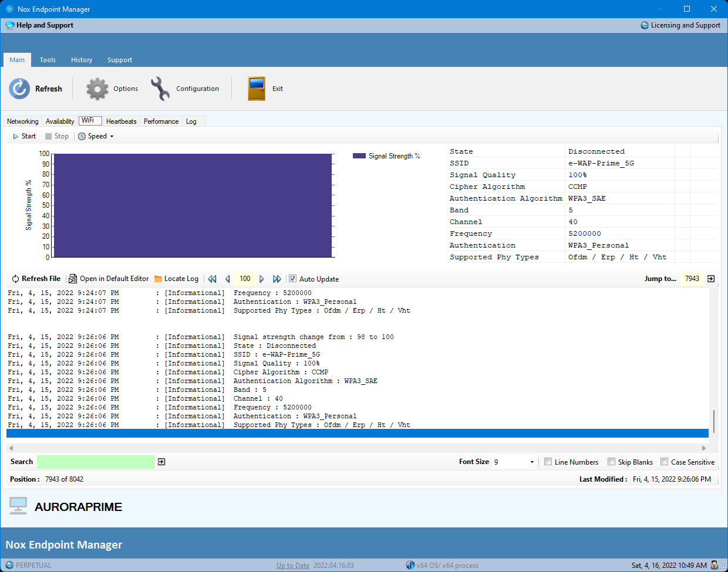Click Open in Default Editor label
Image resolution: width=728 pixels, height=572 pixels.
114,279
